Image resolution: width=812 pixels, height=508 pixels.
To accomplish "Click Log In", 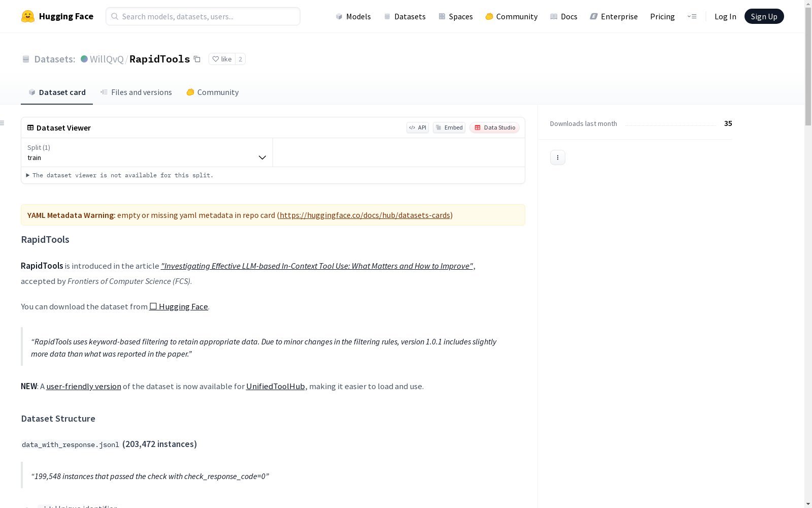I will tap(725, 16).
